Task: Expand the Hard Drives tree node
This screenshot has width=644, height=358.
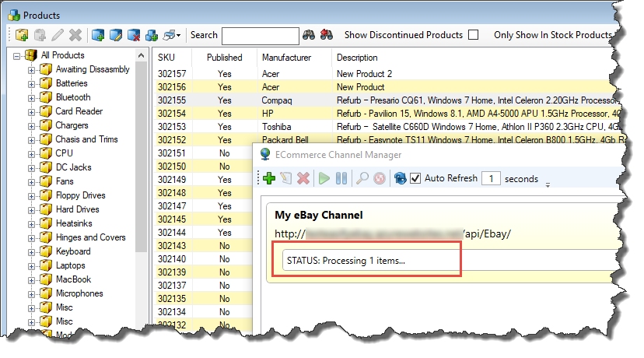Action: [x=33, y=209]
